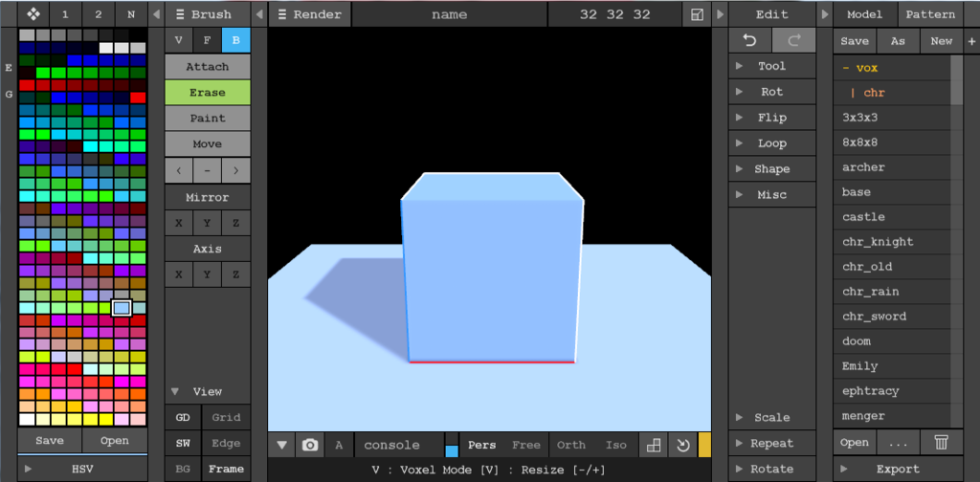Viewport: 980px width, 482px height.
Task: Click the Attach button
Action: coord(208,67)
